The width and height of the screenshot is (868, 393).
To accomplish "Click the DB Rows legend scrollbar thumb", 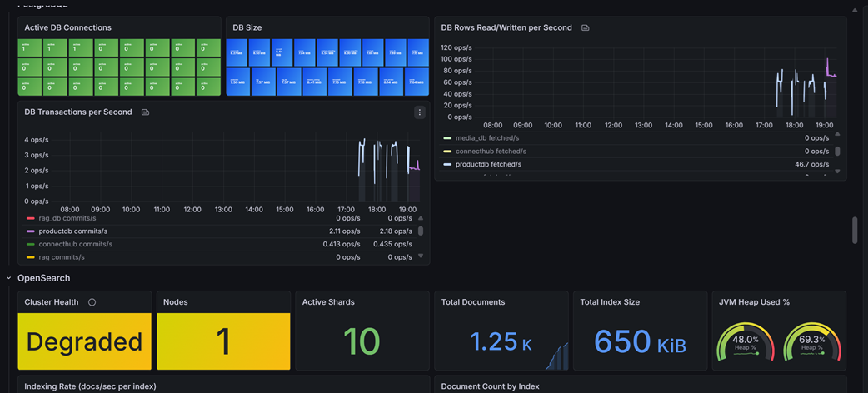I will coord(837,151).
